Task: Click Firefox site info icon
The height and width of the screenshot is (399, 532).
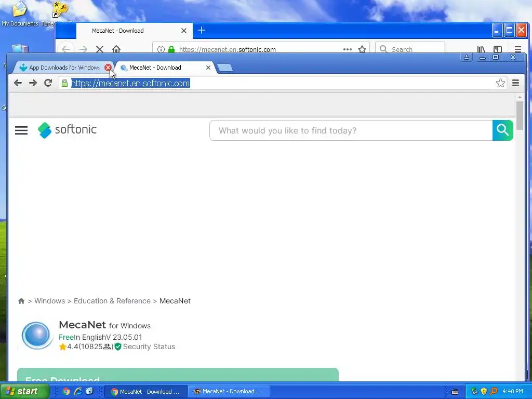Action: (x=161, y=49)
